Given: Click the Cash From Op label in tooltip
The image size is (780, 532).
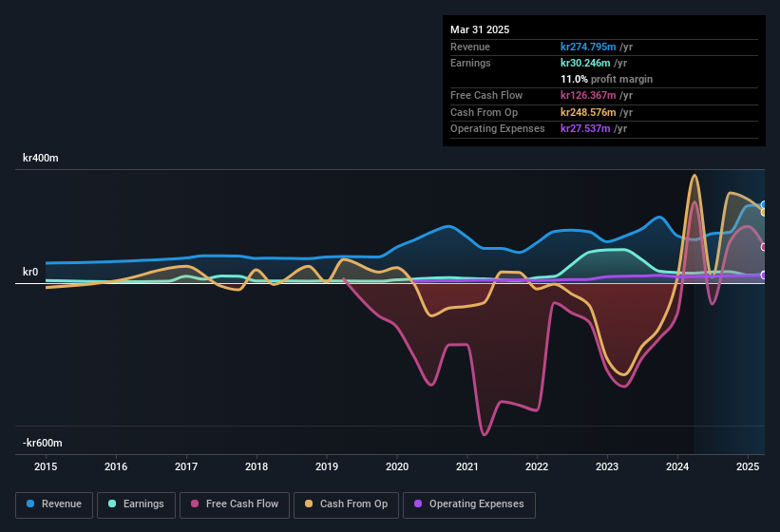Looking at the screenshot, I should 484,112.
